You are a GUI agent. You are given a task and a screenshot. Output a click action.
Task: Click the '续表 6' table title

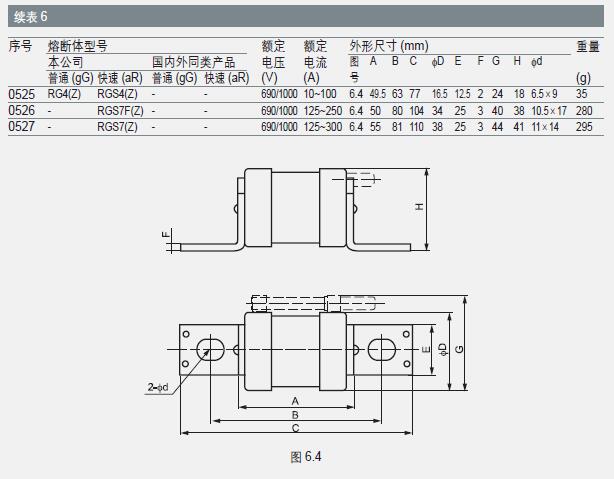point(28,17)
